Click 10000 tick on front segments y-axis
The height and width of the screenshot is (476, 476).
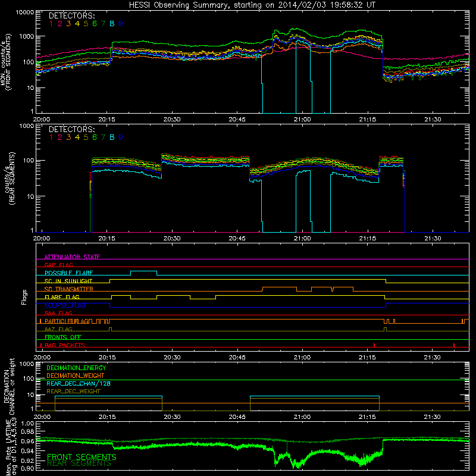coord(24,12)
